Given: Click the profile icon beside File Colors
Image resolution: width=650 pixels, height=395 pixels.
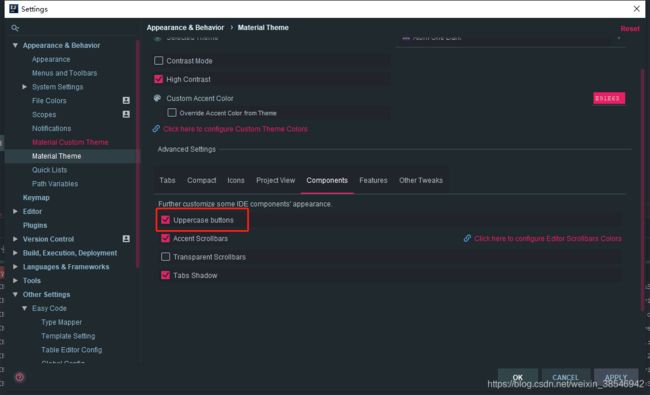Looking at the screenshot, I should [x=126, y=100].
